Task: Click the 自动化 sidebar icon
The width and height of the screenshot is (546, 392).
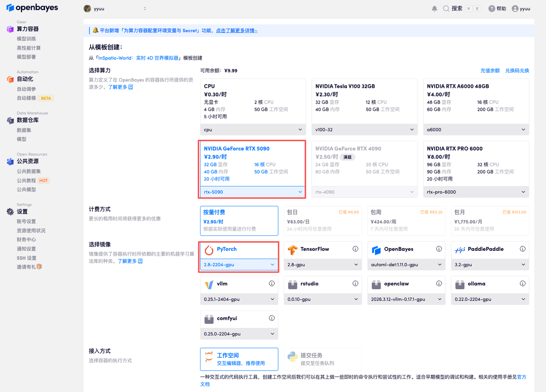Action: (x=10, y=79)
